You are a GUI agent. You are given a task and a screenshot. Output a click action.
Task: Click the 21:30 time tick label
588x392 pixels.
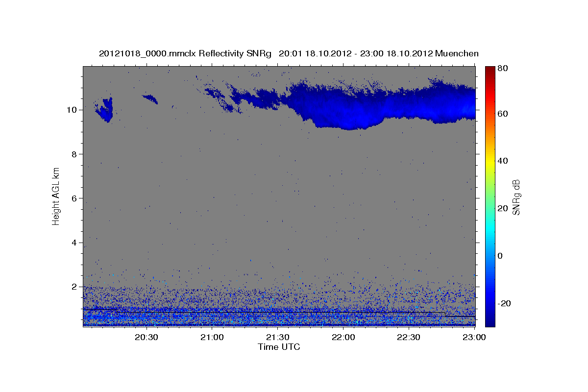(277, 337)
